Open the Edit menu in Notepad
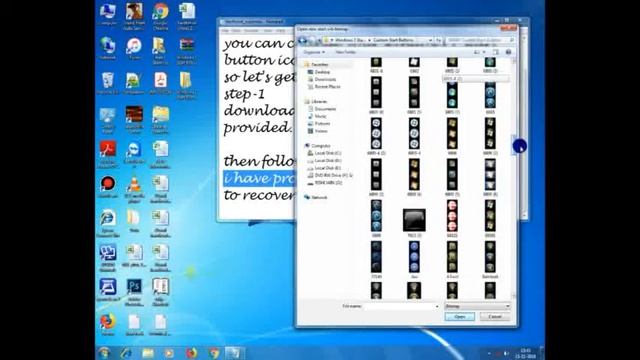This screenshot has width=640, height=360. coord(236,31)
